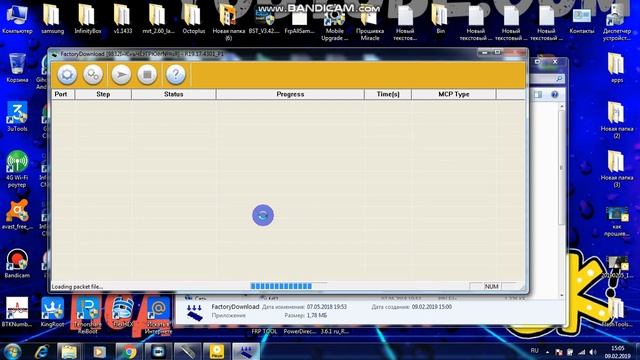This screenshot has height=360, width=640.
Task: Open the BTKNumb desktop icon
Action: pos(17,313)
